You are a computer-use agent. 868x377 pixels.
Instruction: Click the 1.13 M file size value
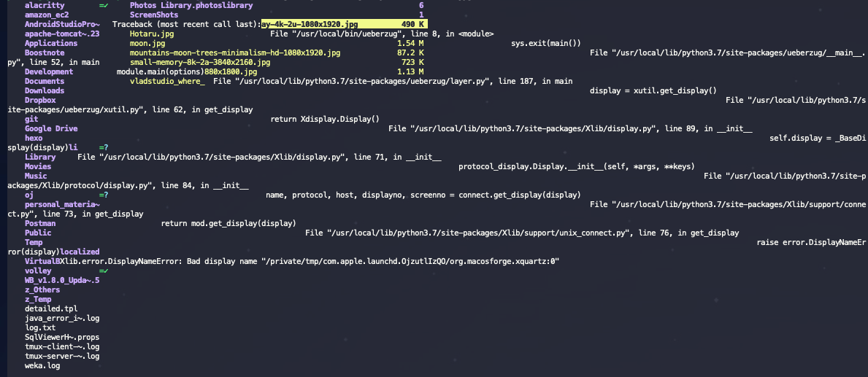click(411, 72)
